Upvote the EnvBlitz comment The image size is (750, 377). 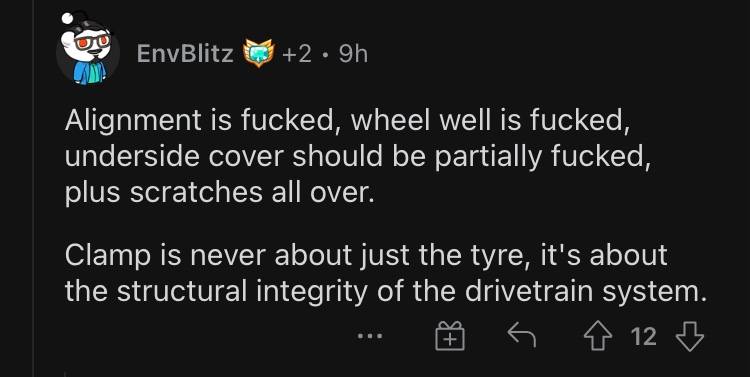[597, 336]
